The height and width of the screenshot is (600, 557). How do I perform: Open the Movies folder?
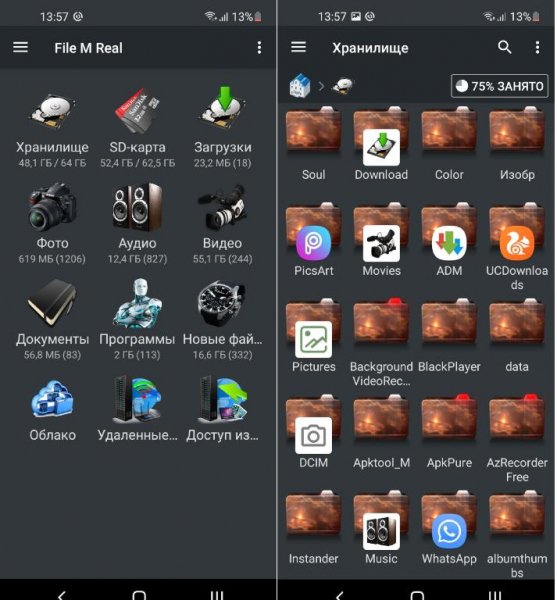click(381, 232)
